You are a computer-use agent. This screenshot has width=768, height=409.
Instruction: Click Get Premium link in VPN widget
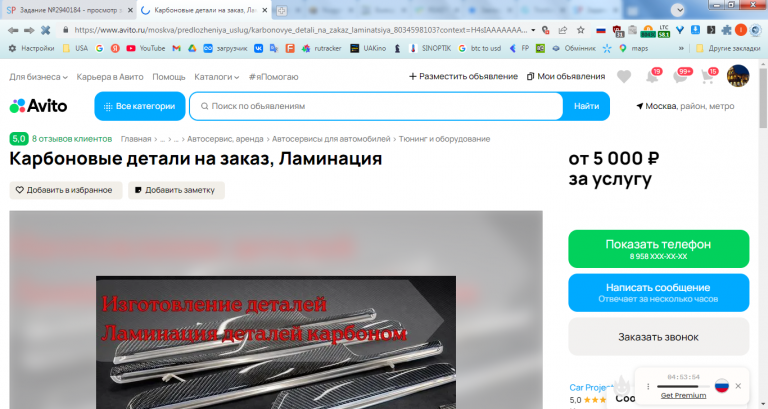[x=683, y=395]
